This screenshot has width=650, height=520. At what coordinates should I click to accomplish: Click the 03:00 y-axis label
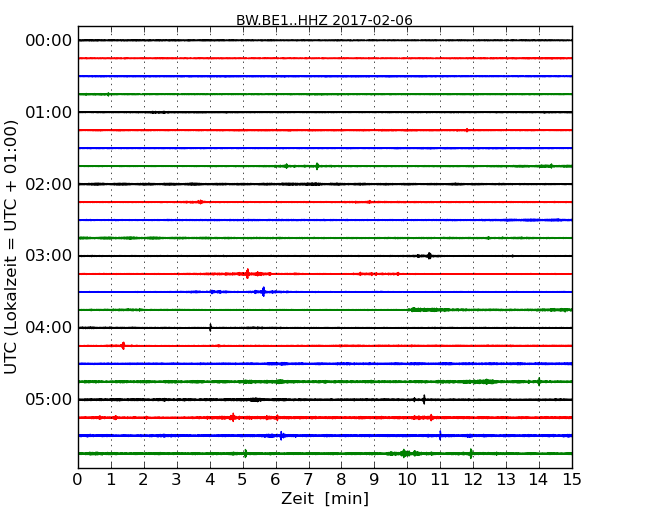click(x=49, y=255)
